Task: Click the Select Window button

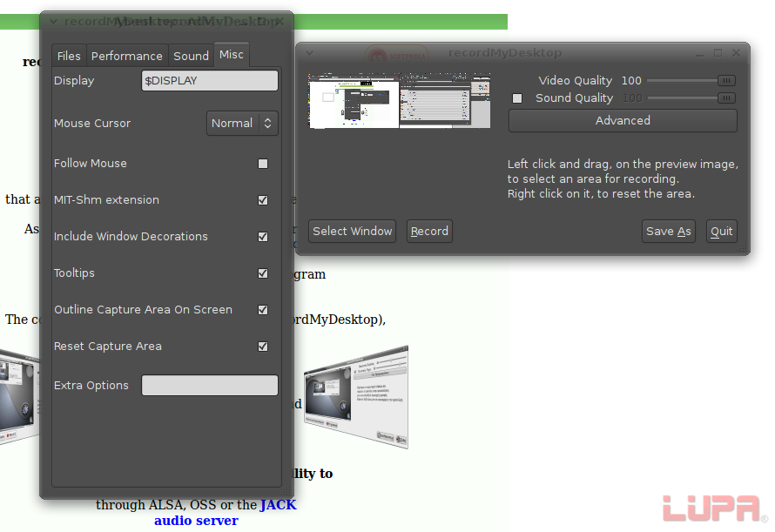Action: [x=352, y=232]
